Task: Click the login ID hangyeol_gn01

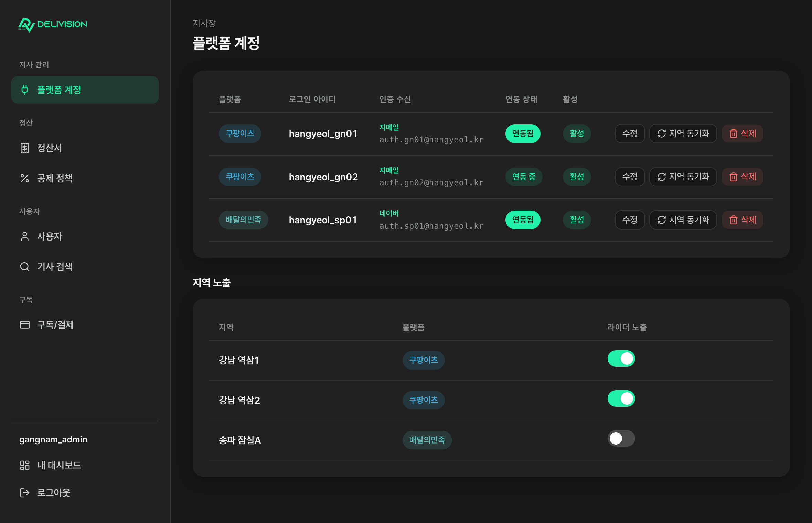Action: pos(323,134)
